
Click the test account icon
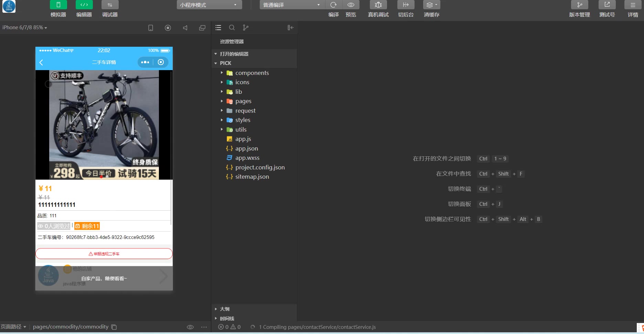coord(607,5)
